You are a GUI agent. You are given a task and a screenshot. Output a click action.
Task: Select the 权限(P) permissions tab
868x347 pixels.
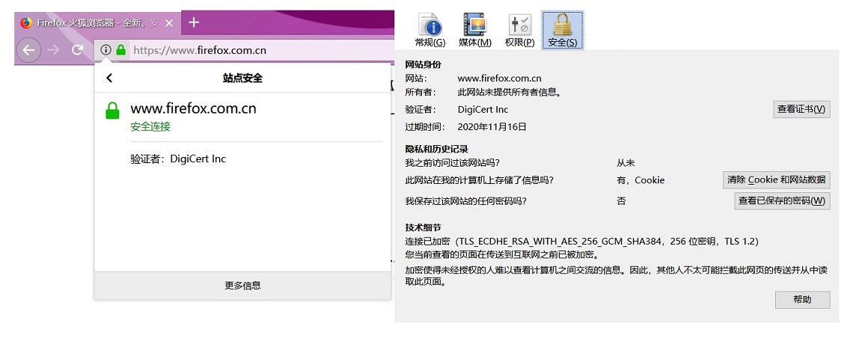click(x=519, y=30)
